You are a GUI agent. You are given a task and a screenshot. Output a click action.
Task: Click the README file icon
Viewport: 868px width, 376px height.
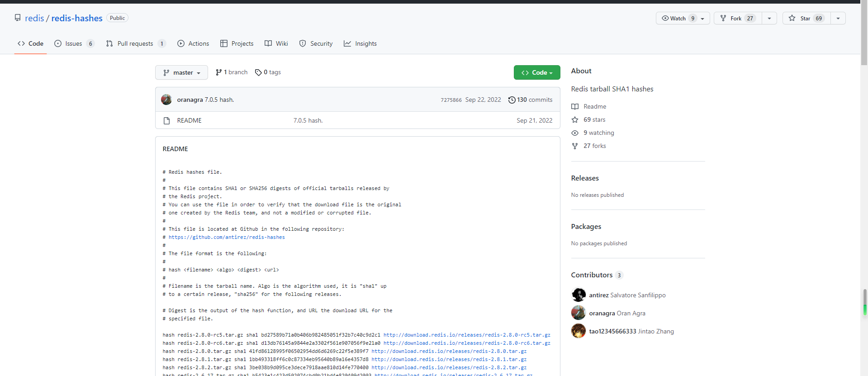(x=166, y=121)
